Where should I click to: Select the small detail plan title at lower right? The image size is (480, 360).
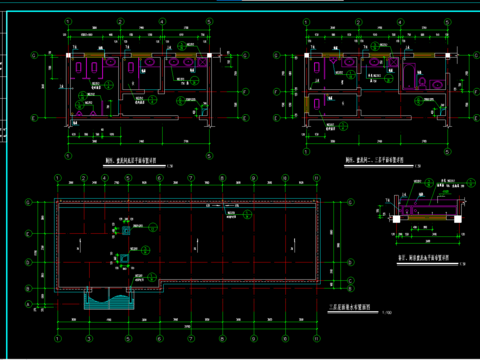[x=424, y=258]
